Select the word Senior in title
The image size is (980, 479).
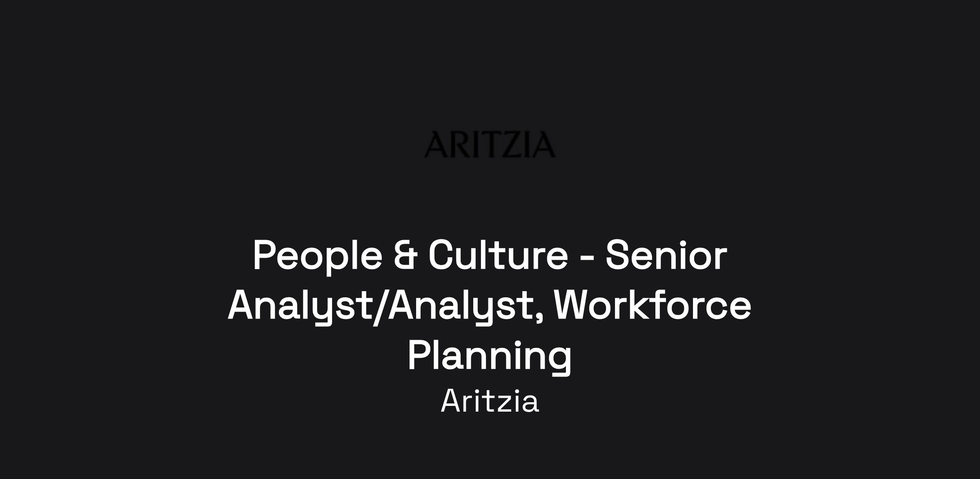click(666, 255)
